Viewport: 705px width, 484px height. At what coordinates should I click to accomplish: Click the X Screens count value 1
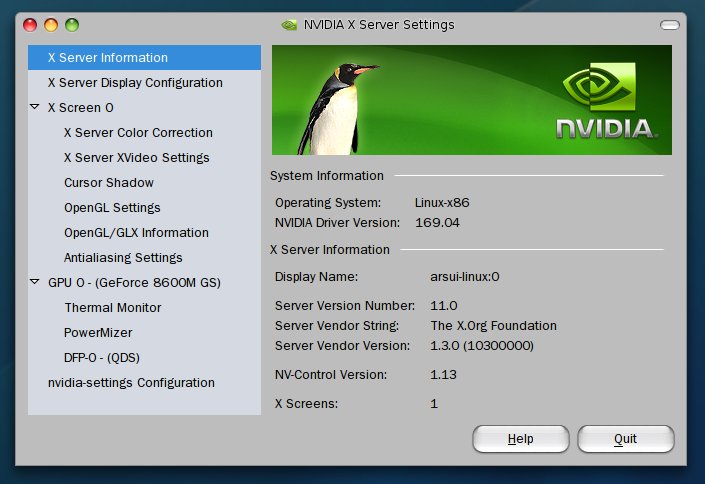[x=434, y=403]
